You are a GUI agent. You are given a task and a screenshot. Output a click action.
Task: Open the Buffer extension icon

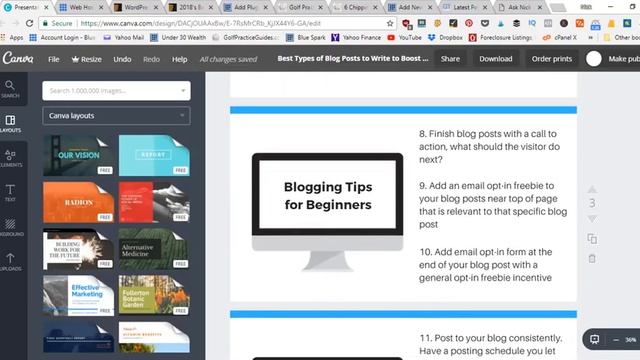516,23
